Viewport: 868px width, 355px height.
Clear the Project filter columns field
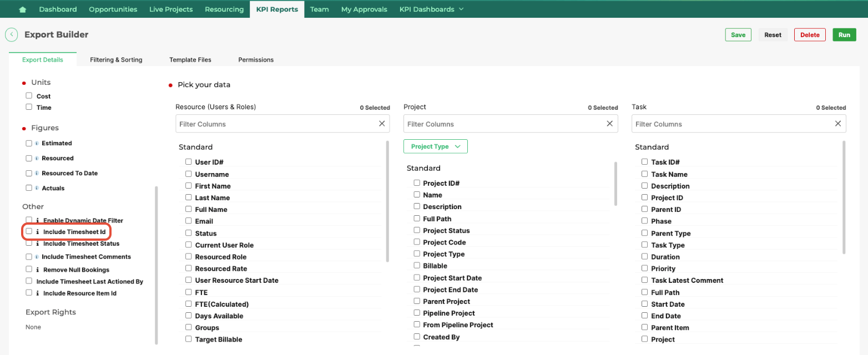coord(610,124)
